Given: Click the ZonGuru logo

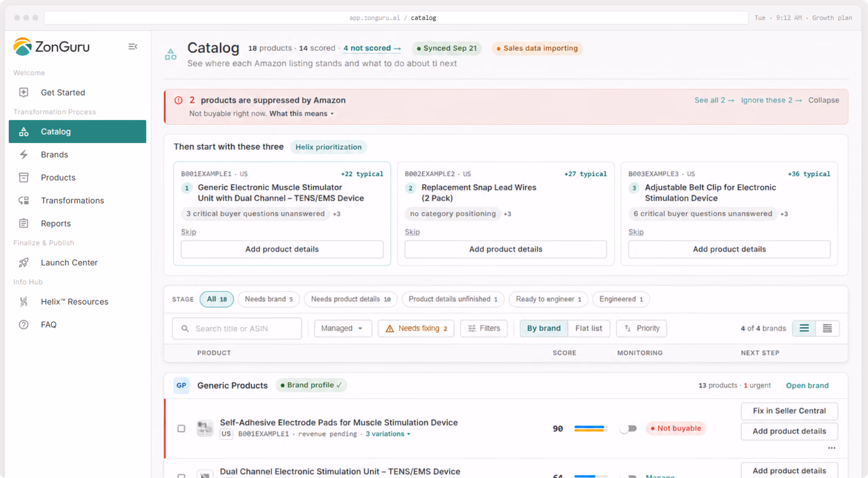Looking at the screenshot, I should tap(52, 47).
